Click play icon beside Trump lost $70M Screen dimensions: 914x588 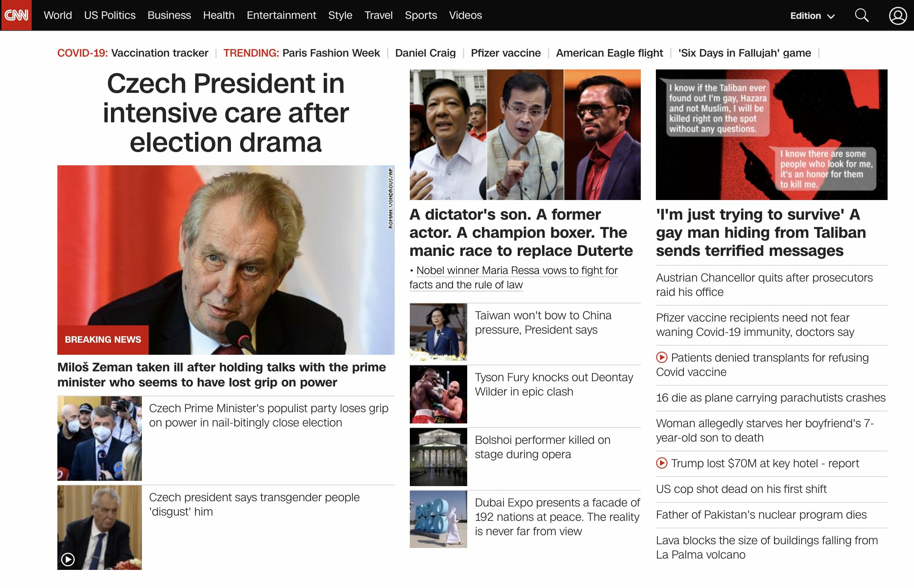point(662,463)
